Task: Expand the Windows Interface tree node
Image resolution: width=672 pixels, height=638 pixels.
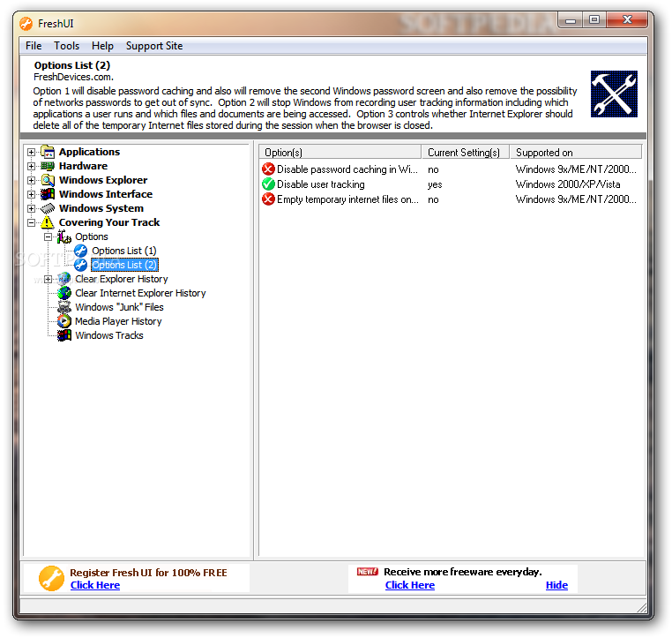Action: 31,195
